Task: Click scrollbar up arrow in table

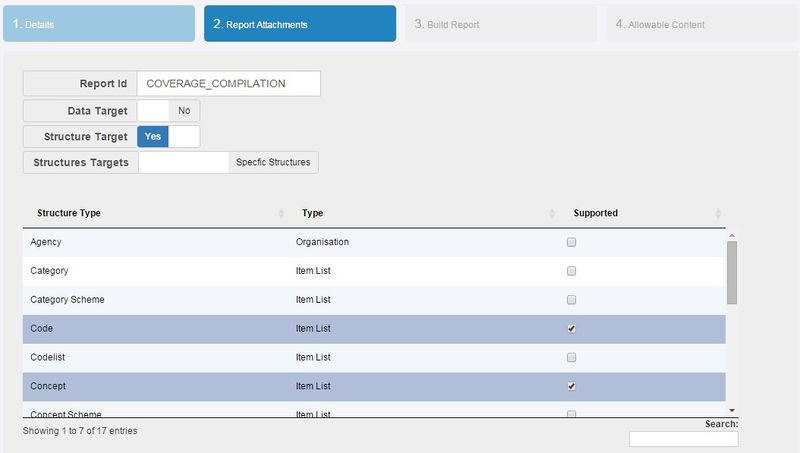Action: point(732,234)
